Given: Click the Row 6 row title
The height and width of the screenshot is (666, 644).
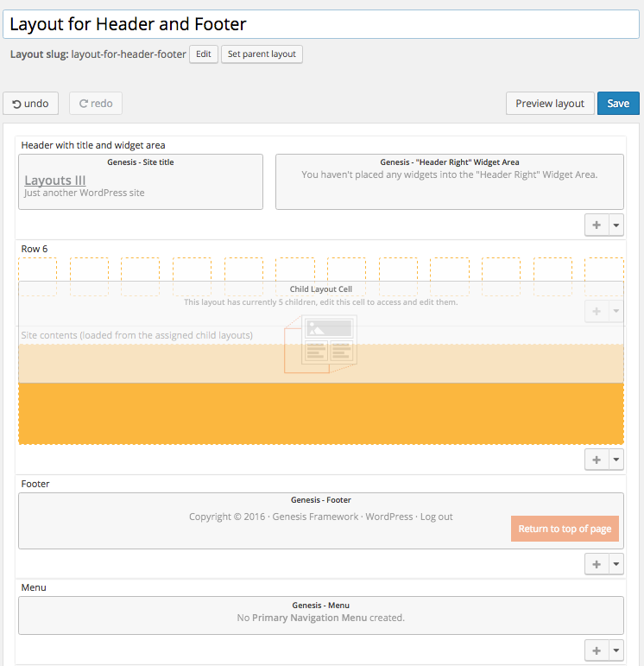Looking at the screenshot, I should click(35, 249).
